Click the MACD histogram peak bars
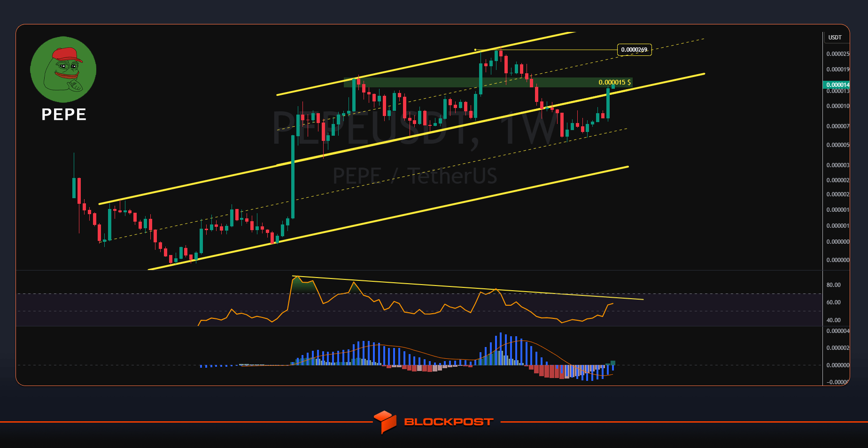Viewport: 868px width, 448px height. 508,349
